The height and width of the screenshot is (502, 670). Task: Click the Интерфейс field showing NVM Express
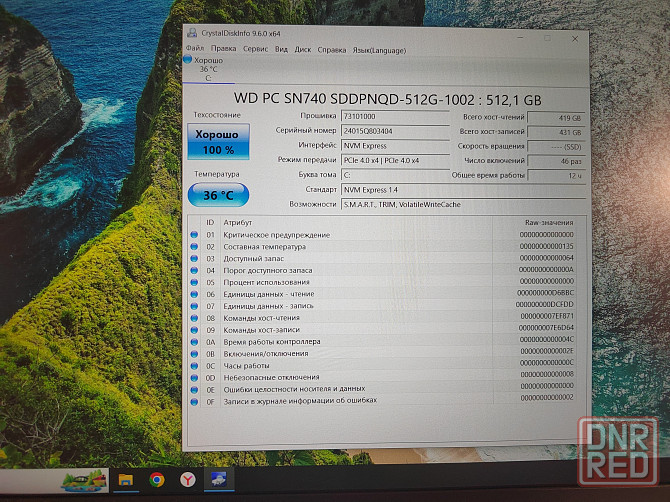pos(395,146)
